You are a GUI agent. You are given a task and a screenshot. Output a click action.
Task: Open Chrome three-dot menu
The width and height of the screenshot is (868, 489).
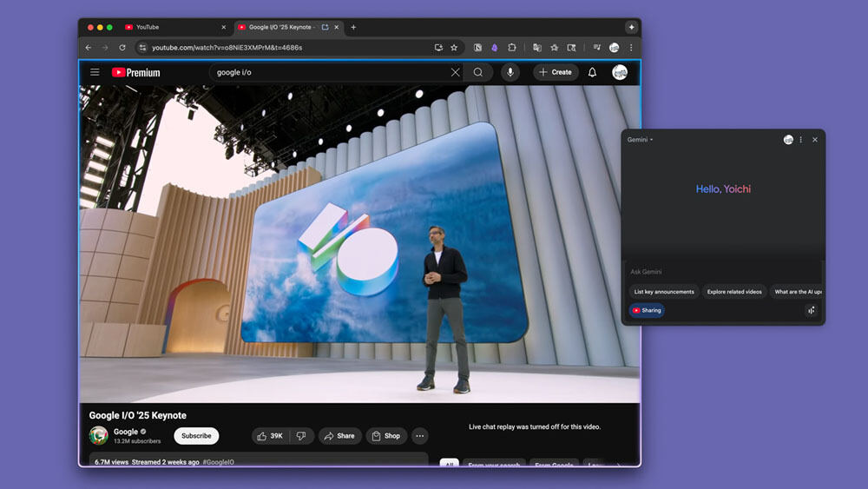(x=631, y=48)
